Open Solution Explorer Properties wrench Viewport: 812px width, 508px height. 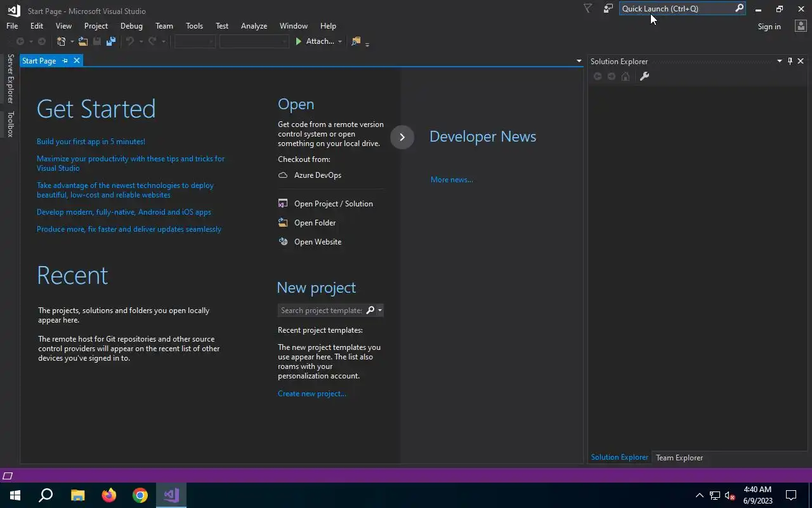(x=644, y=76)
